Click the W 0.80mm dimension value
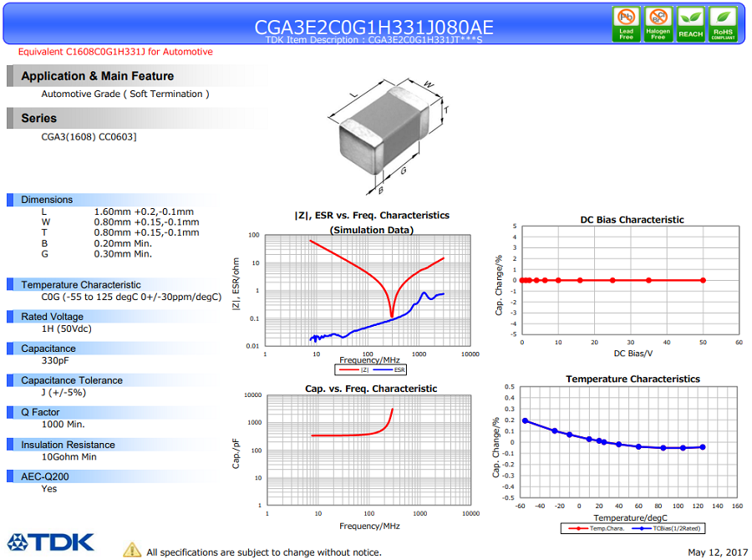 146,222
